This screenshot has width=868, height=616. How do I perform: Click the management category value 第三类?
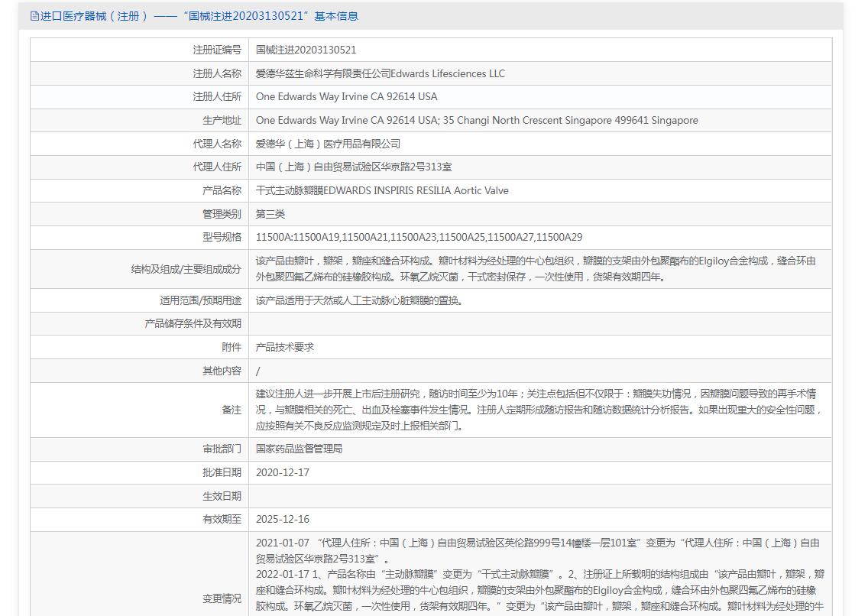pyautogui.click(x=270, y=214)
